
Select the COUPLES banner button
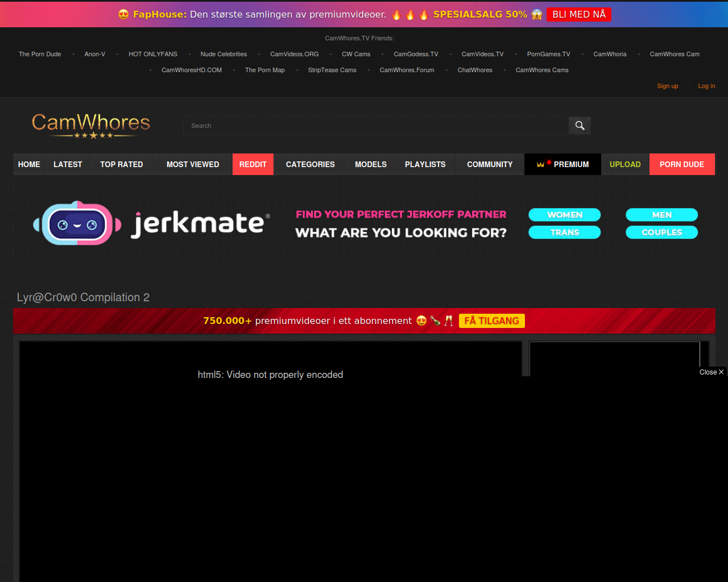click(662, 232)
